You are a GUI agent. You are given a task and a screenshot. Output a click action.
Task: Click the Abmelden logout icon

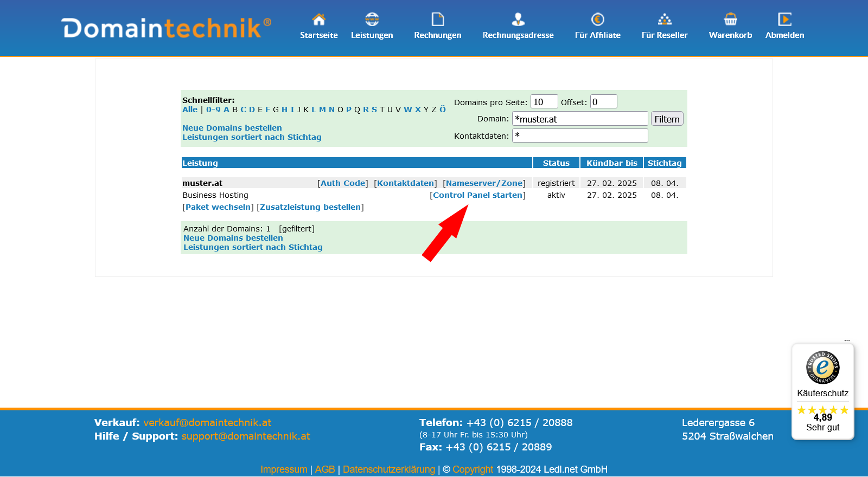(x=784, y=20)
